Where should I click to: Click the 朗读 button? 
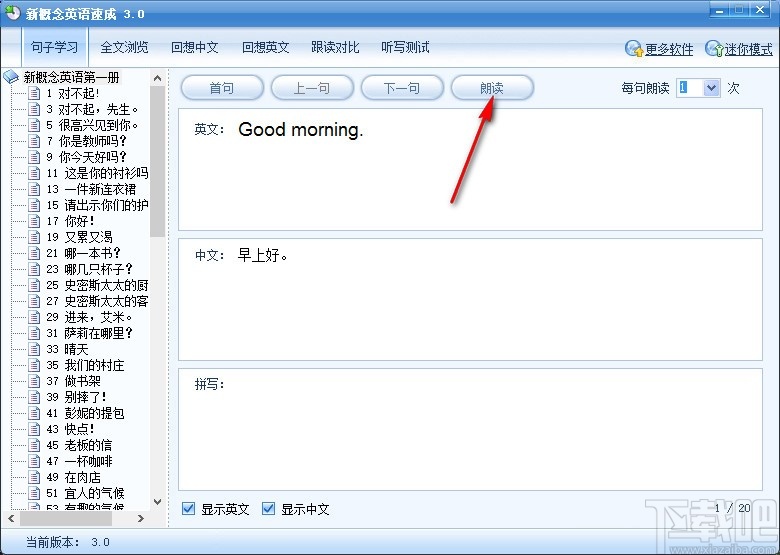(x=492, y=88)
